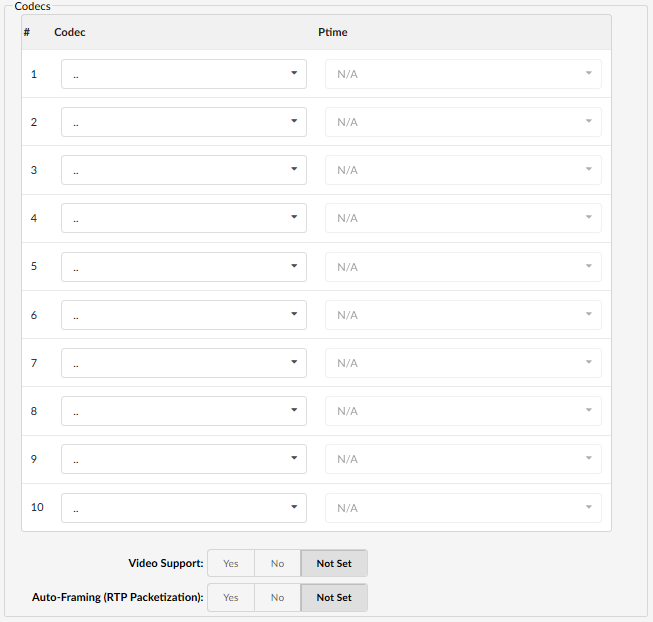653x622 pixels.
Task: Open the Codec dropdown in row 4
Action: 183,218
